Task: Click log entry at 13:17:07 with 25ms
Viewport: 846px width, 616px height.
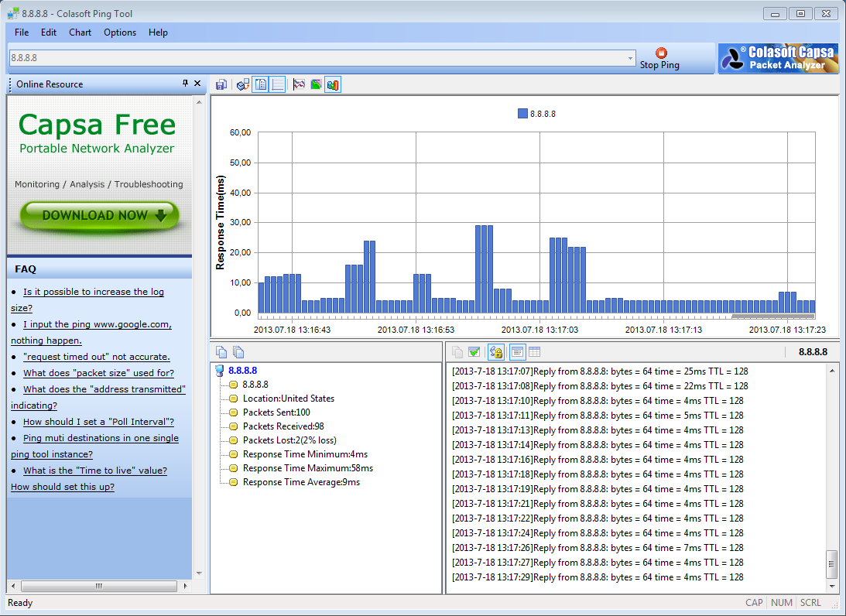Action: tap(600, 371)
